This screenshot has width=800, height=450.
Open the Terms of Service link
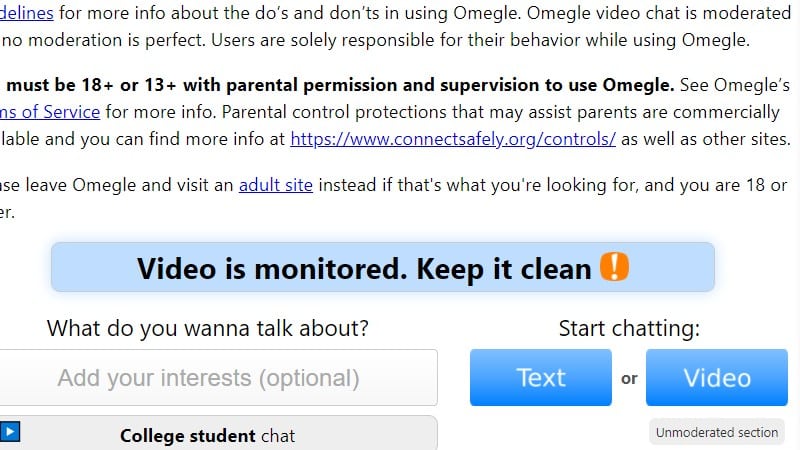point(50,111)
